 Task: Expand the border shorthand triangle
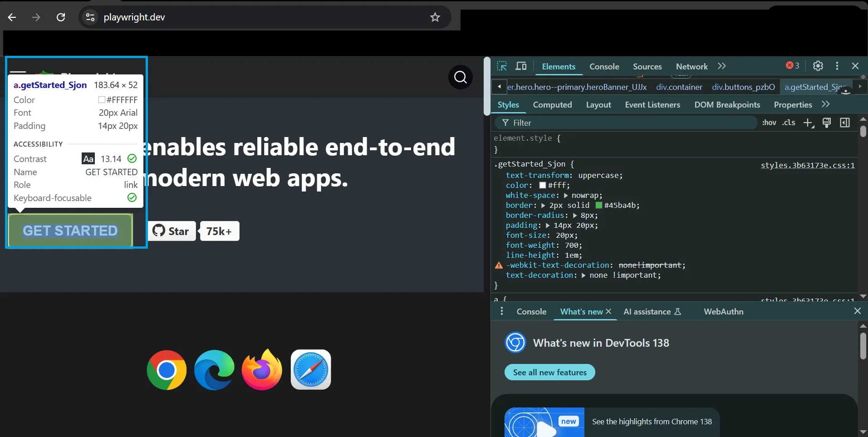click(x=543, y=206)
